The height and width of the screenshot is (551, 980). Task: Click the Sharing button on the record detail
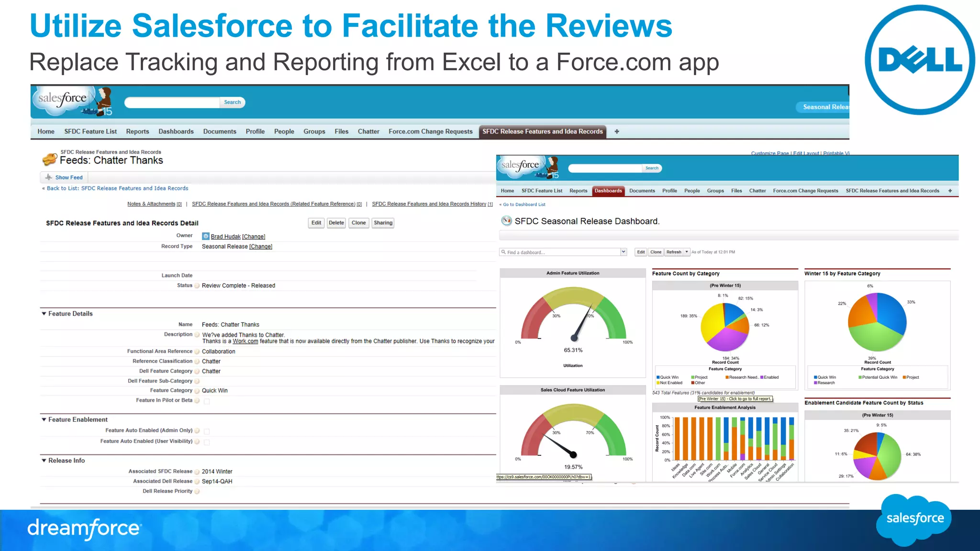pyautogui.click(x=383, y=223)
